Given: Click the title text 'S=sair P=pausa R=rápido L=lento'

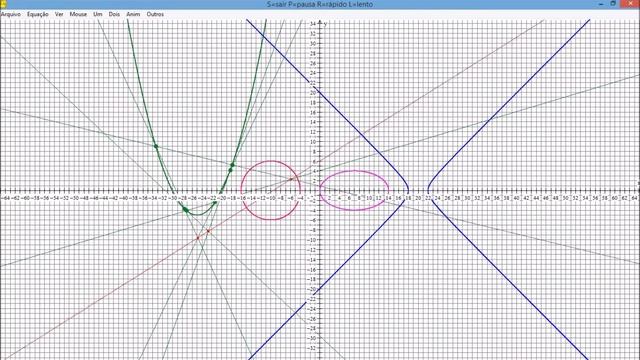Looking at the screenshot, I should point(320,4).
